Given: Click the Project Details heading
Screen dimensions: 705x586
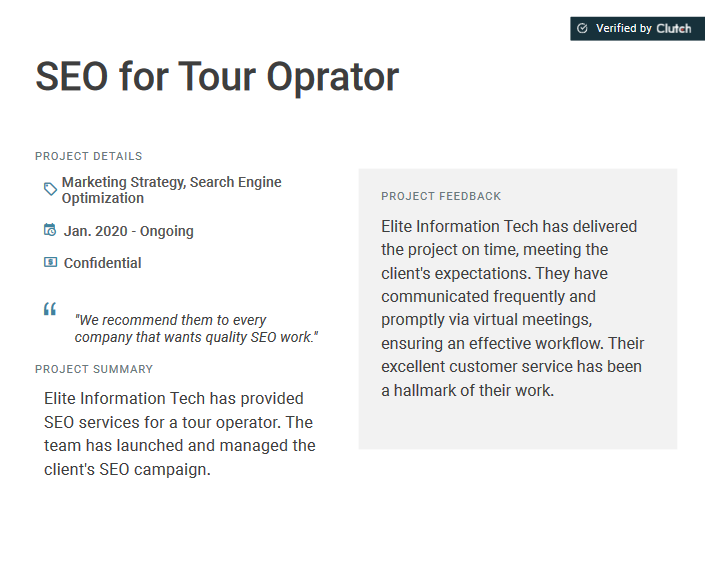Looking at the screenshot, I should 89,156.
